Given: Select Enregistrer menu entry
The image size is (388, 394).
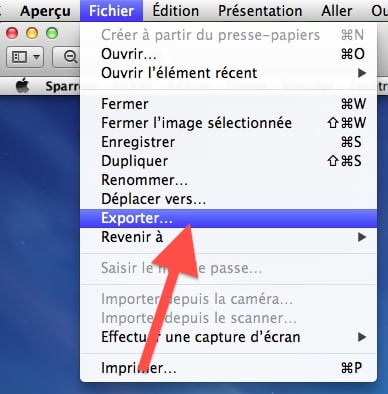Looking at the screenshot, I should click(x=228, y=142).
